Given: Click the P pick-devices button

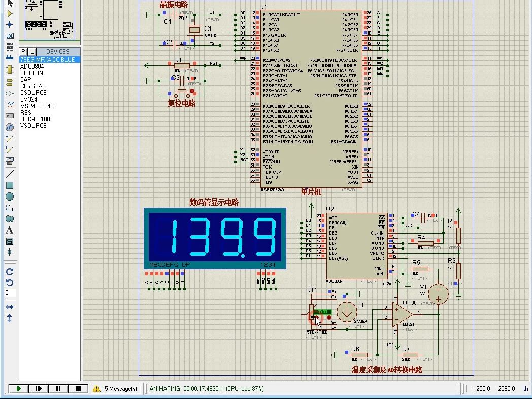Looking at the screenshot, I should 22,51.
